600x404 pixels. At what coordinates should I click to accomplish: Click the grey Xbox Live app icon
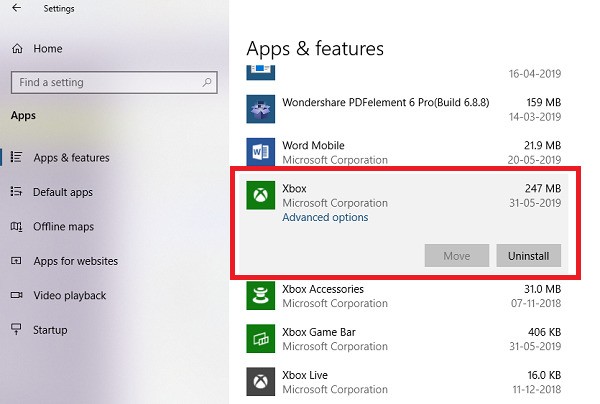pyautogui.click(x=261, y=382)
